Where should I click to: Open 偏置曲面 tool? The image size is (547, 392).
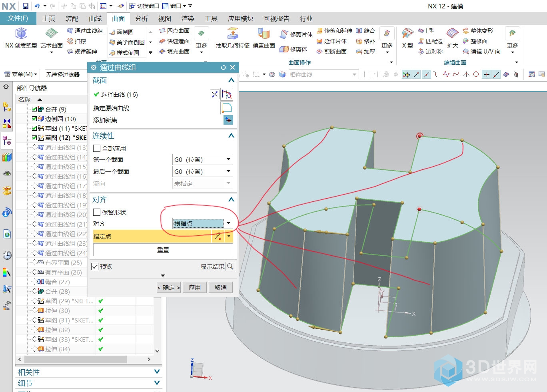[x=264, y=38]
